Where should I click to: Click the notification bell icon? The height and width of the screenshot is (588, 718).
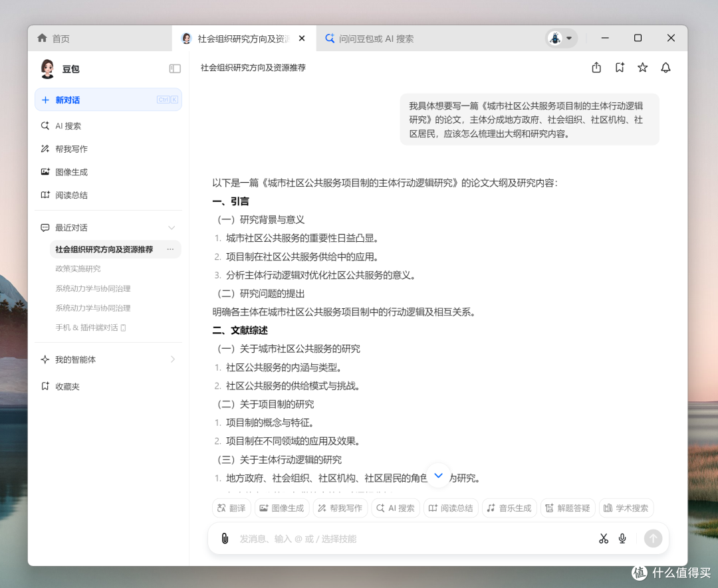(665, 68)
